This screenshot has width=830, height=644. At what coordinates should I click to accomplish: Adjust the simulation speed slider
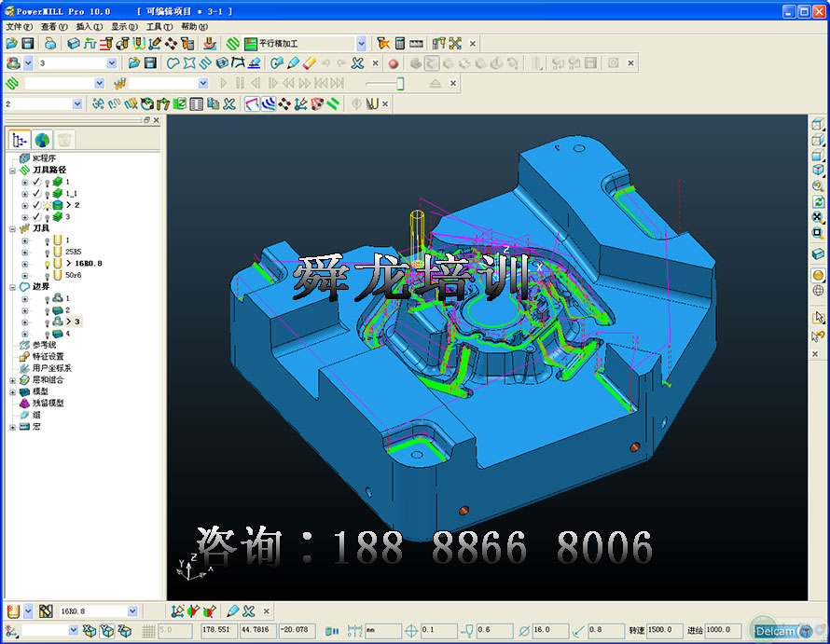click(400, 84)
